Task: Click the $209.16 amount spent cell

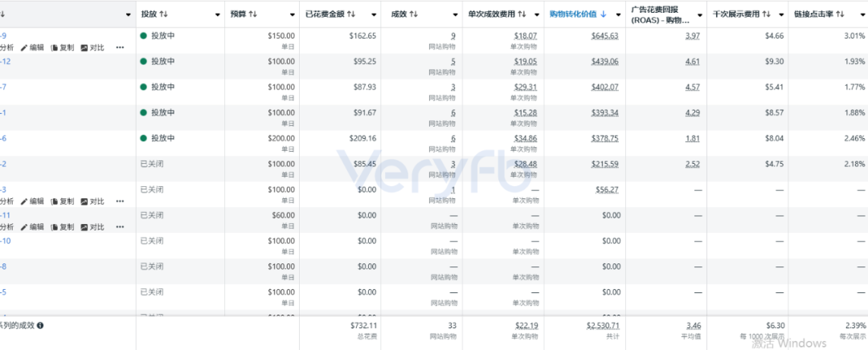Action: 362,138
